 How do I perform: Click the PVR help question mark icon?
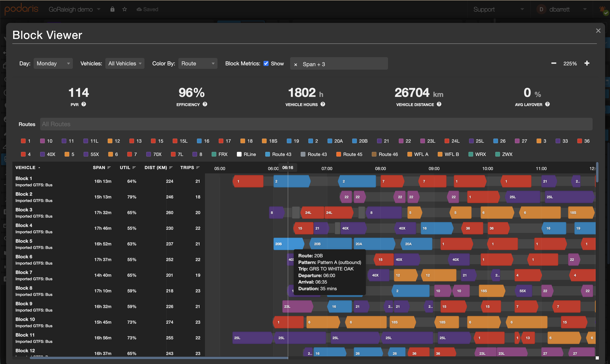click(84, 104)
